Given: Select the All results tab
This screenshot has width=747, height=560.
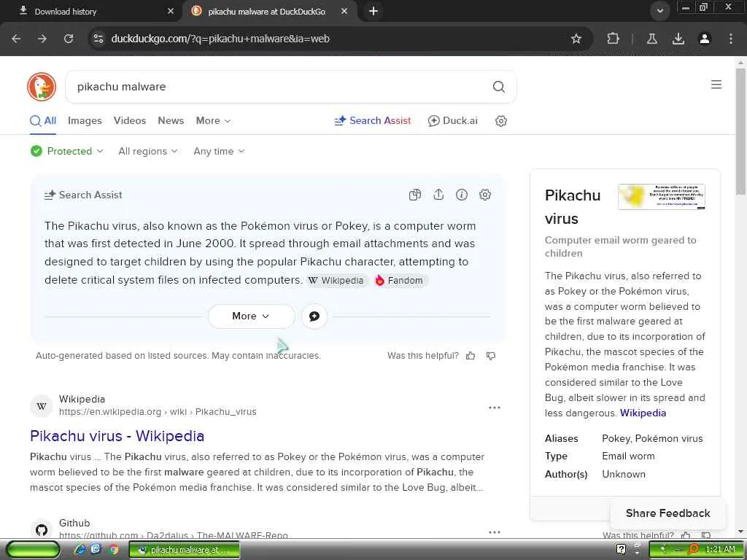Looking at the screenshot, I should click(43, 120).
